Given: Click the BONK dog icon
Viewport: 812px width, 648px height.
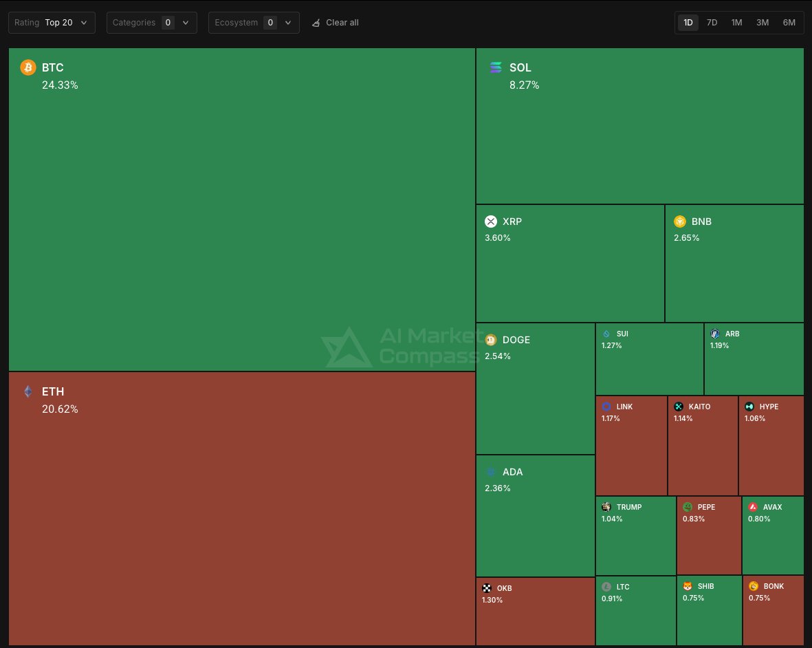Looking at the screenshot, I should 754,586.
